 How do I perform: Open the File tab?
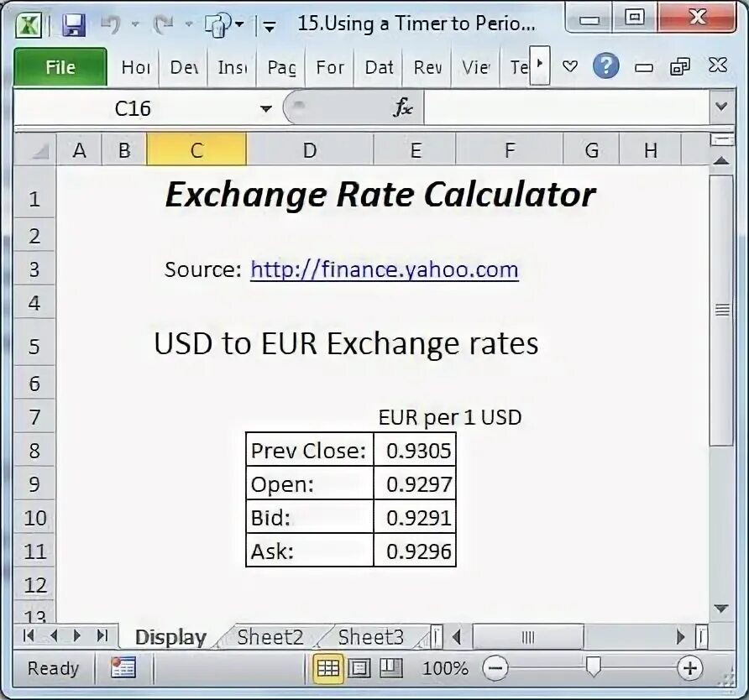point(60,67)
